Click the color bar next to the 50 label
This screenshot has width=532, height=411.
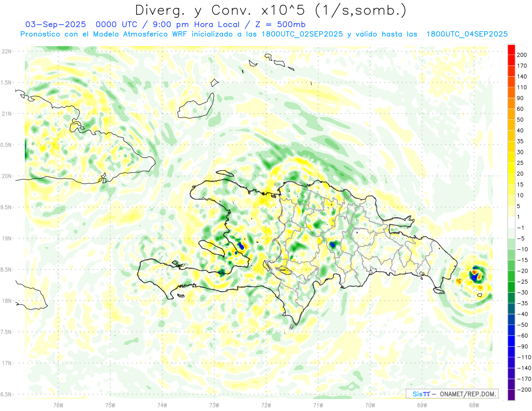[x=511, y=120]
